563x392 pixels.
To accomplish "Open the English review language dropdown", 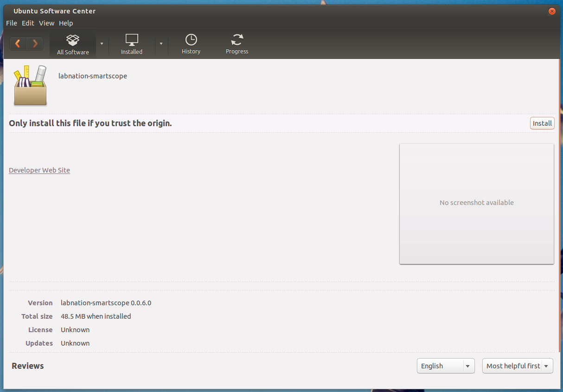I will point(445,366).
